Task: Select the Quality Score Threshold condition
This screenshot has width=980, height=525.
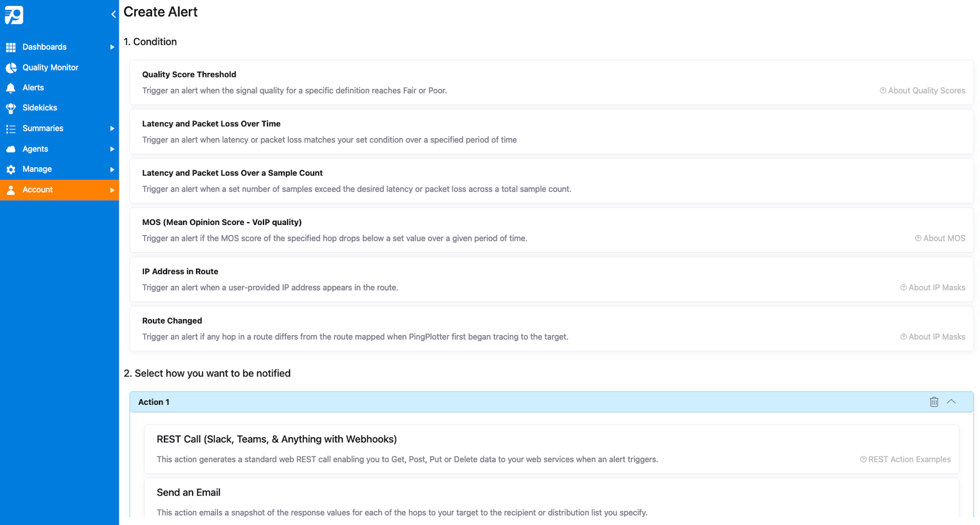Action: 189,75
